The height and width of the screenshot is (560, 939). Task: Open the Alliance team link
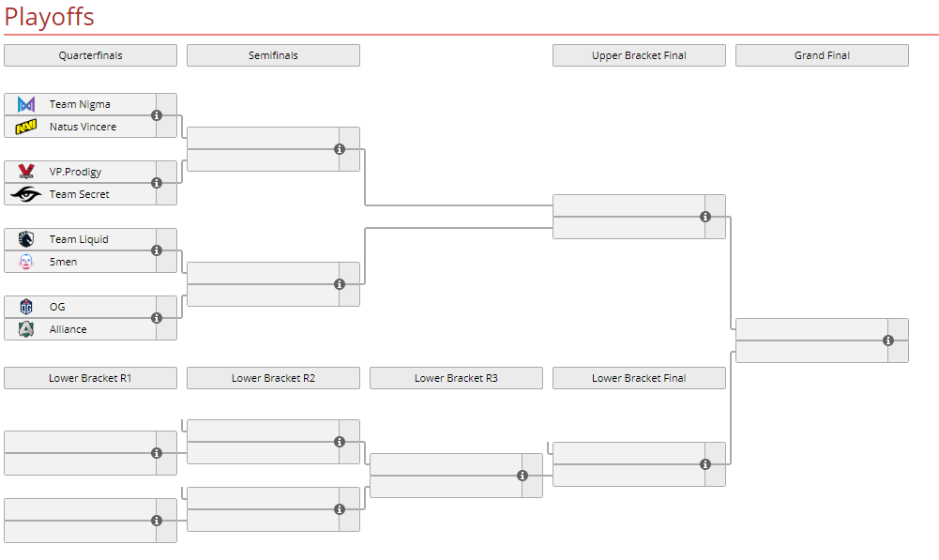point(68,329)
